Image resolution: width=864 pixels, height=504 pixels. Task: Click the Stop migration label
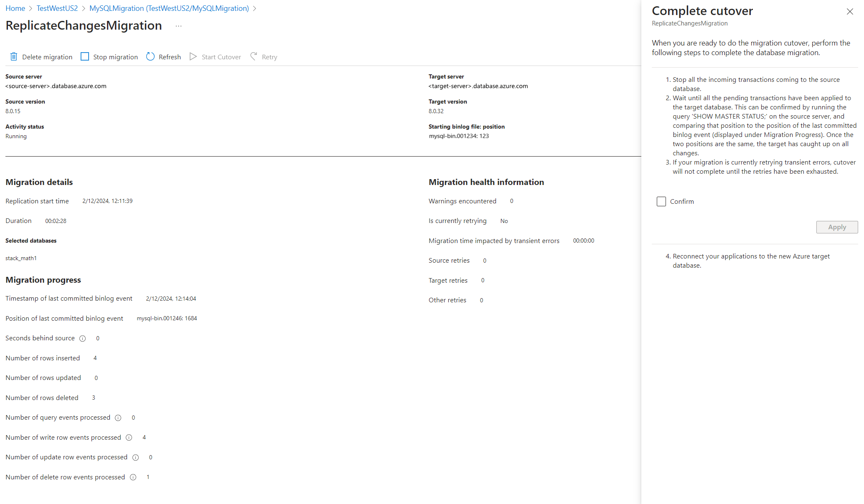[x=115, y=57]
